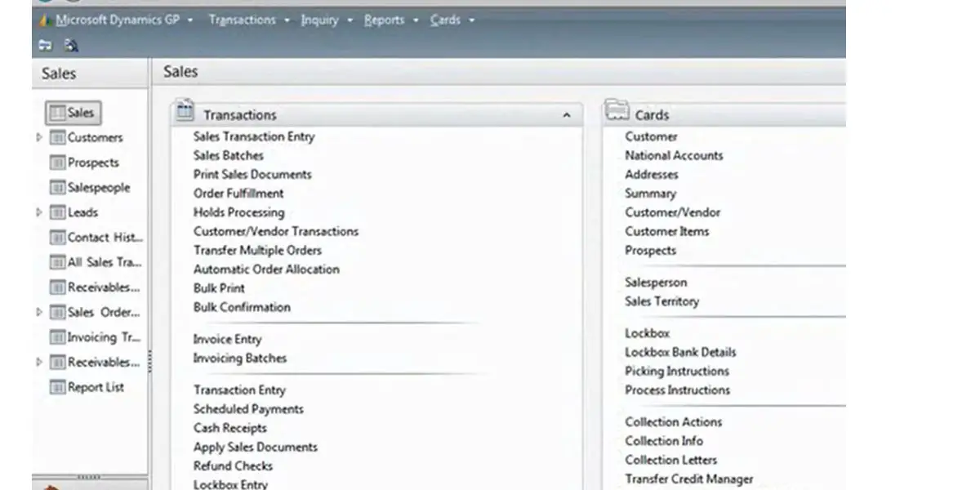The width and height of the screenshot is (980, 490).
Task: Select Report List in the navigation pane
Action: click(x=96, y=387)
